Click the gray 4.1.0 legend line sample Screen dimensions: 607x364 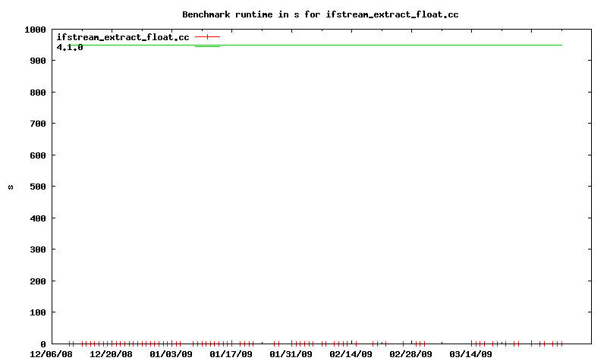point(207,47)
